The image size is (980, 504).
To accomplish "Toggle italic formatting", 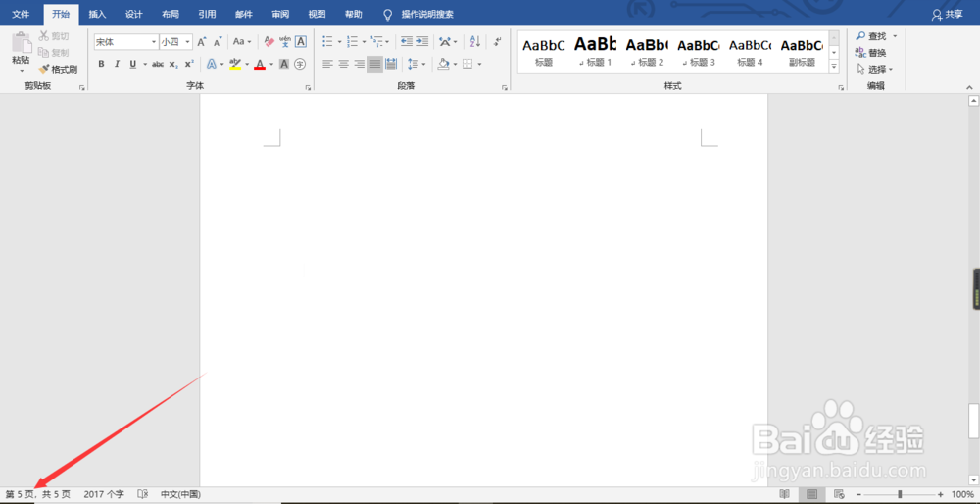I will (x=117, y=64).
